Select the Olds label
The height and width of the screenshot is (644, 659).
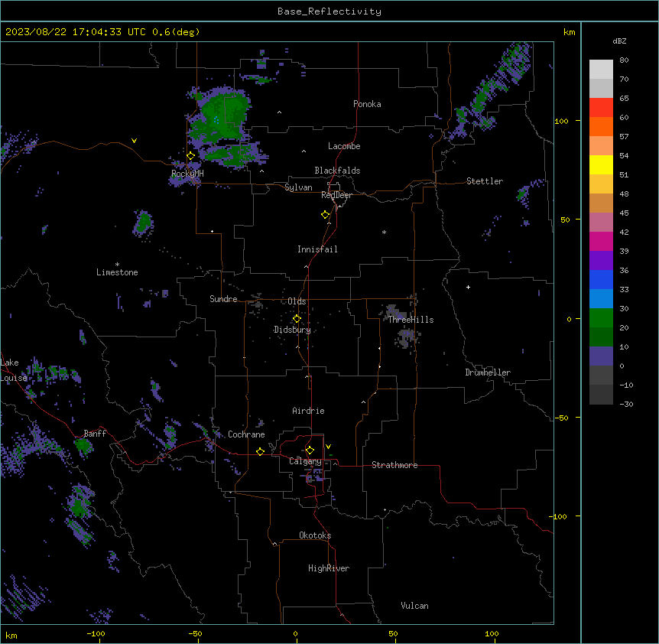[297, 301]
